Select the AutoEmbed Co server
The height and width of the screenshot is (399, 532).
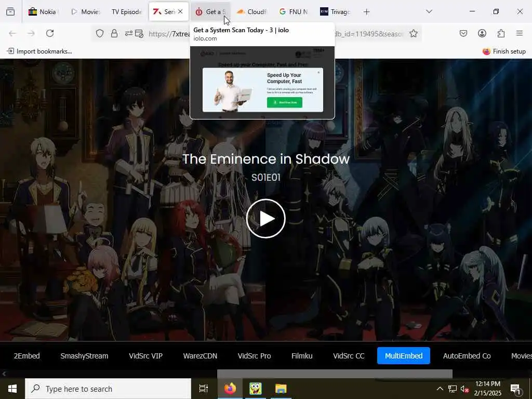467,355
